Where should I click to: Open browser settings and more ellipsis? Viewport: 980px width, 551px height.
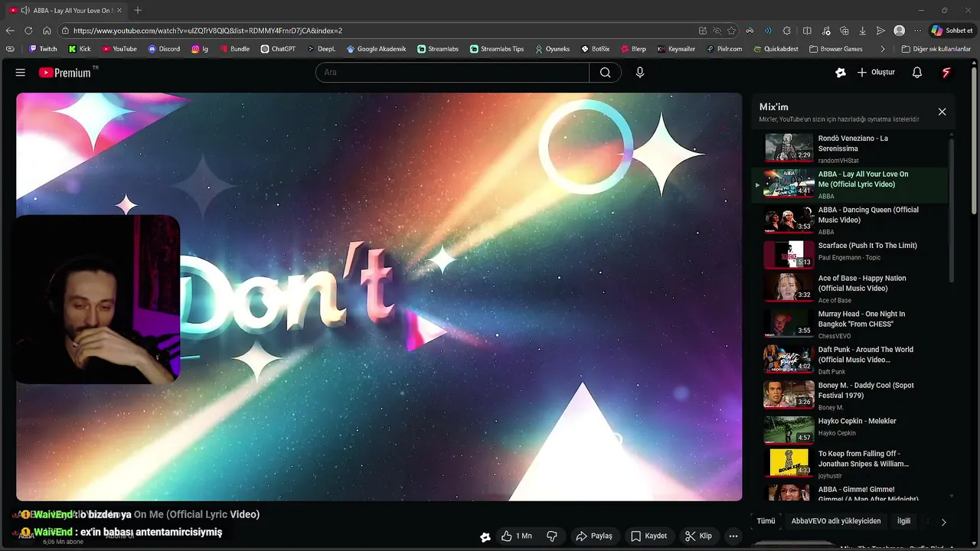(918, 31)
